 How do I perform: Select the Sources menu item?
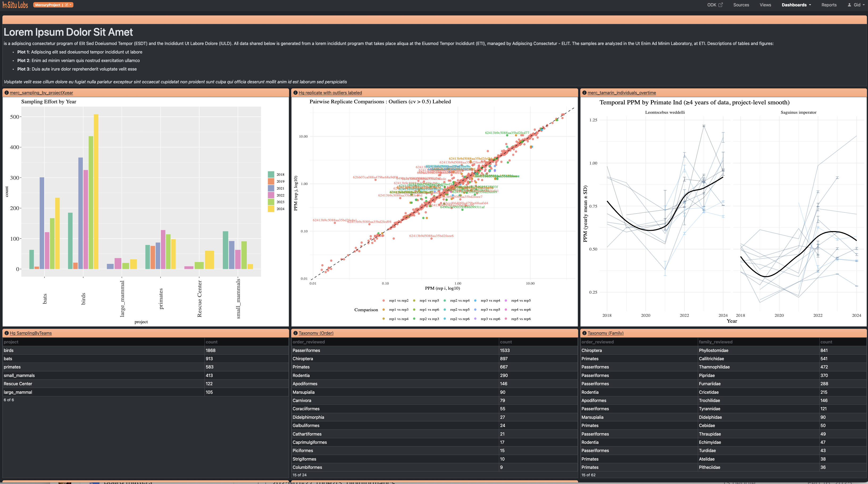click(x=741, y=5)
